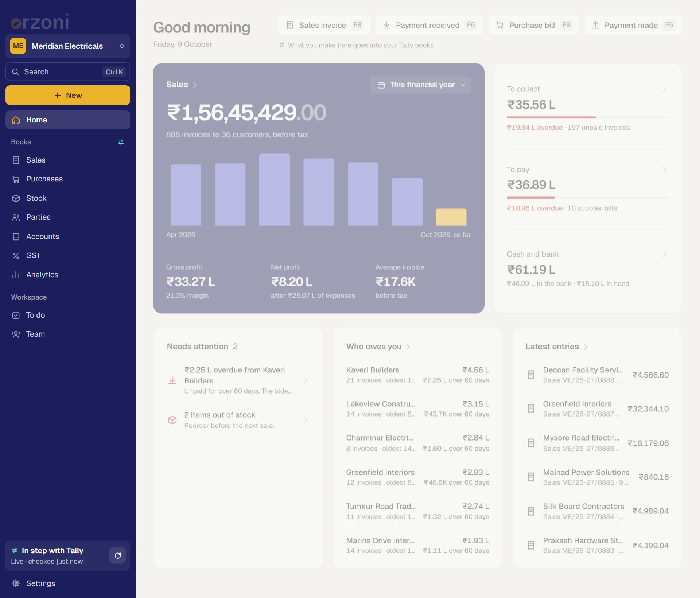Click the Analytics bar chart icon
700x598 pixels.
[x=16, y=275]
